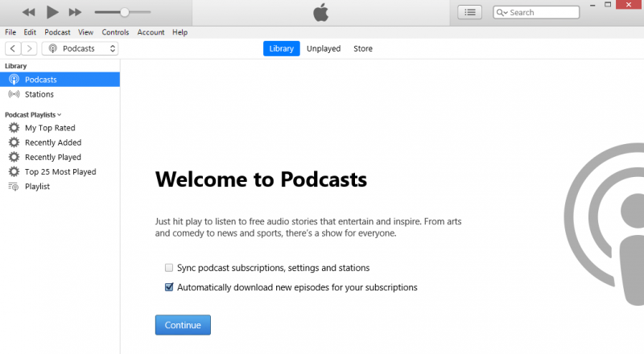Click the rewind previous track button
The image size is (644, 354).
[28, 12]
